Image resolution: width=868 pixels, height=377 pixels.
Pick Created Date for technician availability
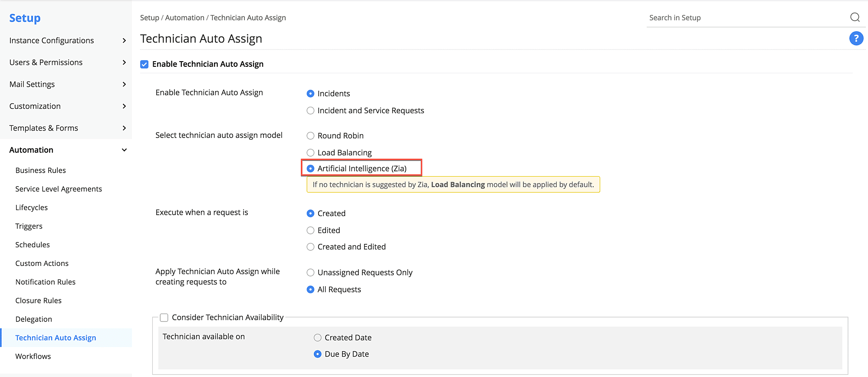point(318,338)
